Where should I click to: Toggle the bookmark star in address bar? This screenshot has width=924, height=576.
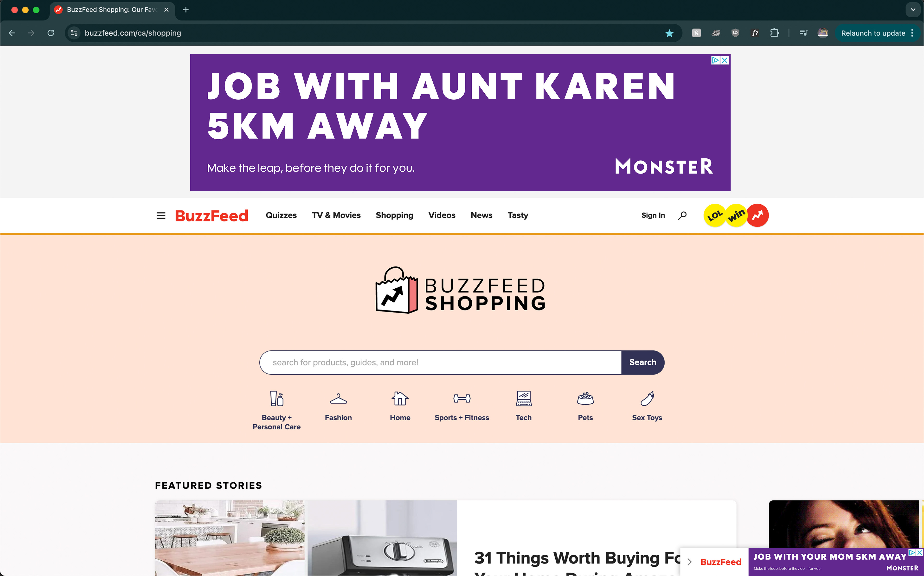point(669,33)
